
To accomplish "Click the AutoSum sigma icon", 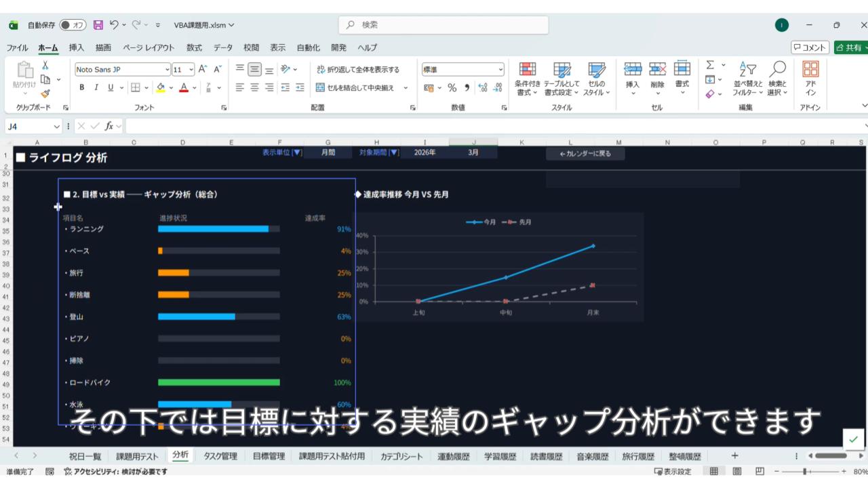I will (x=710, y=65).
